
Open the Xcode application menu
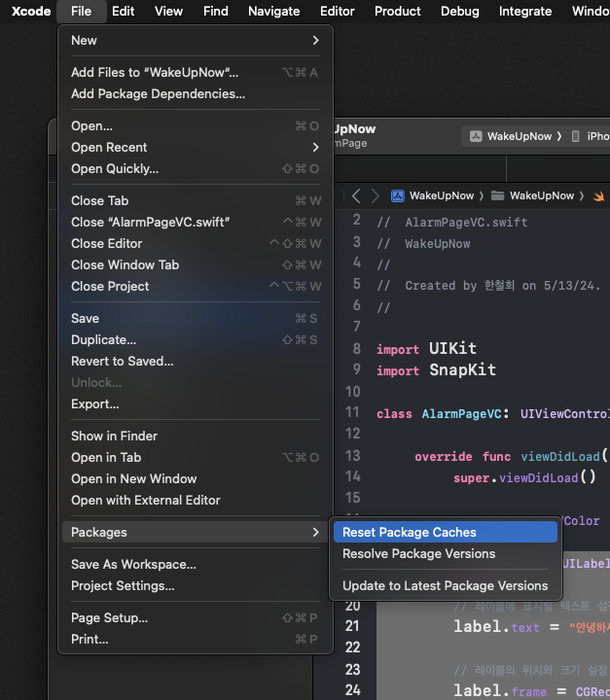pyautogui.click(x=31, y=11)
